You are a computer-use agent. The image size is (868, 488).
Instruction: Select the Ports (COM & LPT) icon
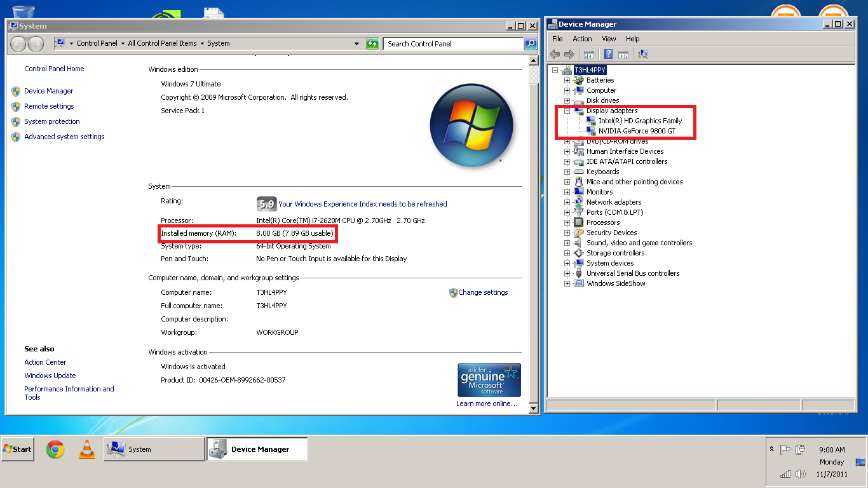[579, 212]
